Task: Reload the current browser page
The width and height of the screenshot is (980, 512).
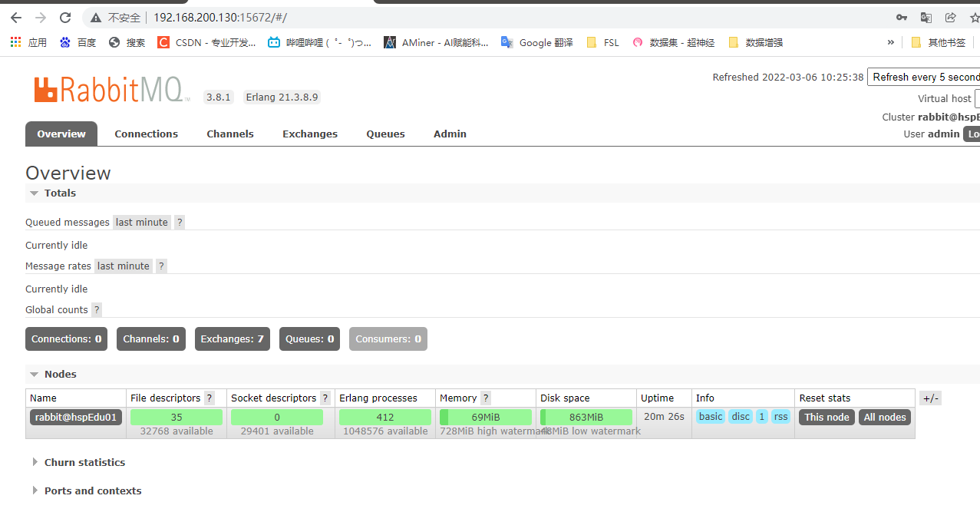Action: click(65, 18)
